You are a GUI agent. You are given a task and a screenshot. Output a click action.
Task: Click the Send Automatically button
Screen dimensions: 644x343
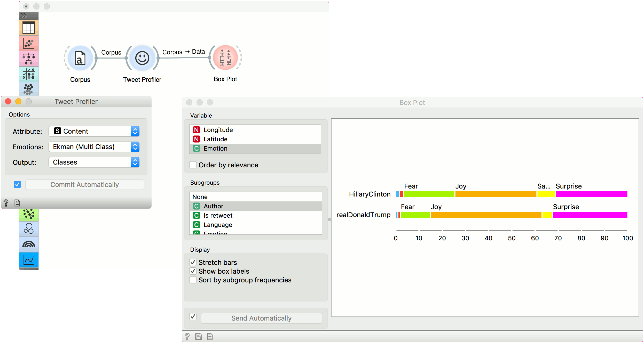coord(261,318)
